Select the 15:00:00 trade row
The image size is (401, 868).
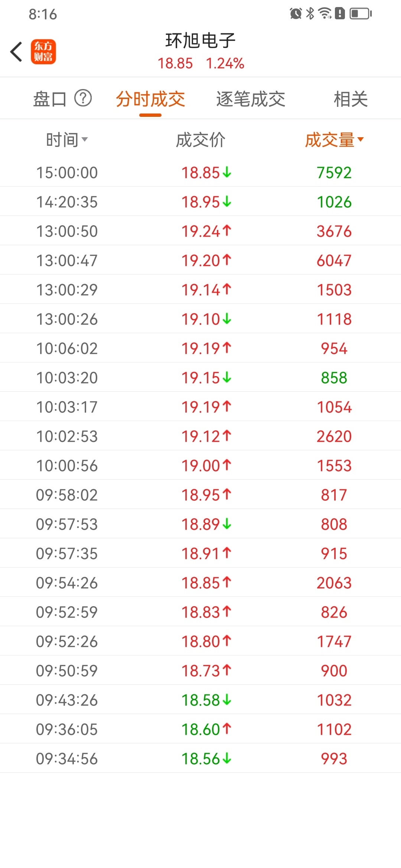coord(200,172)
